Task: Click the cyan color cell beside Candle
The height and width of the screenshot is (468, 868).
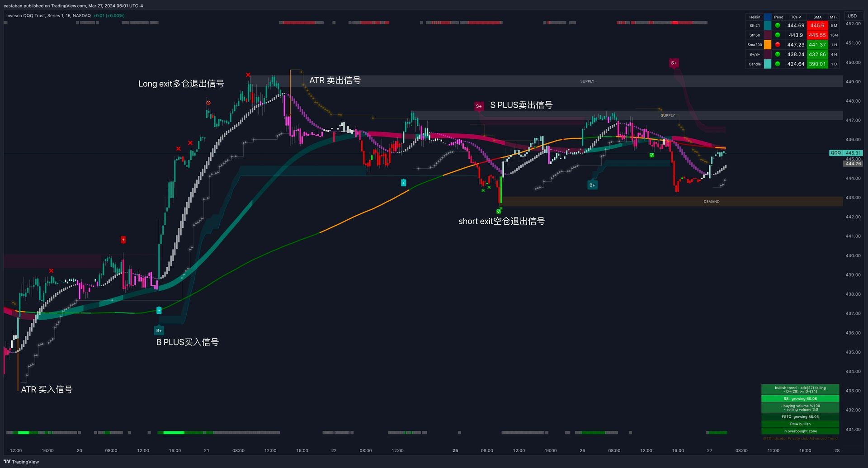Action: coord(768,64)
